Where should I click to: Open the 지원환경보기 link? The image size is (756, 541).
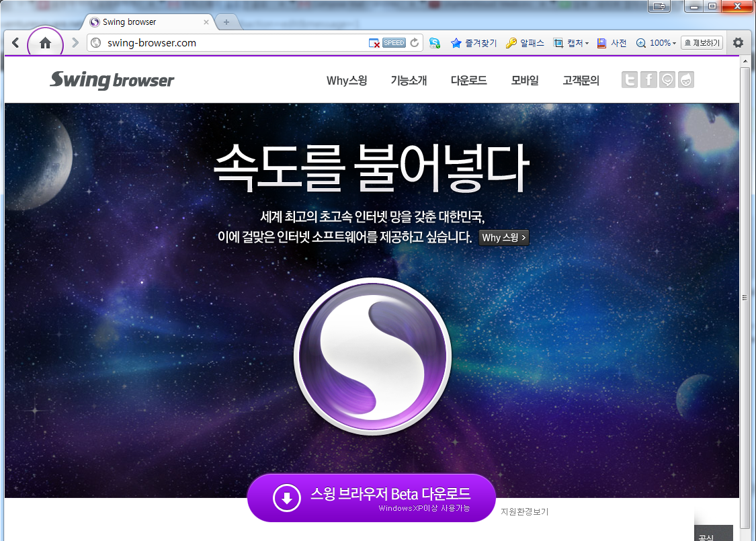524,511
